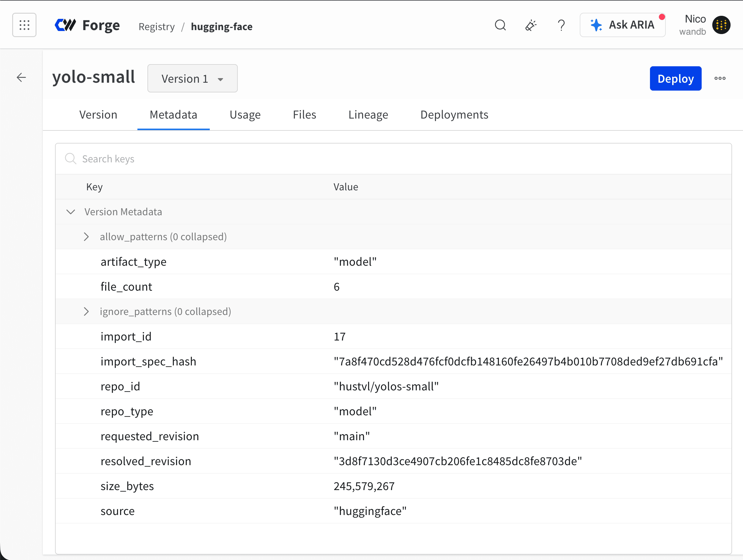The image size is (743, 560).
Task: Click the yolo-small title
Action: click(x=94, y=77)
